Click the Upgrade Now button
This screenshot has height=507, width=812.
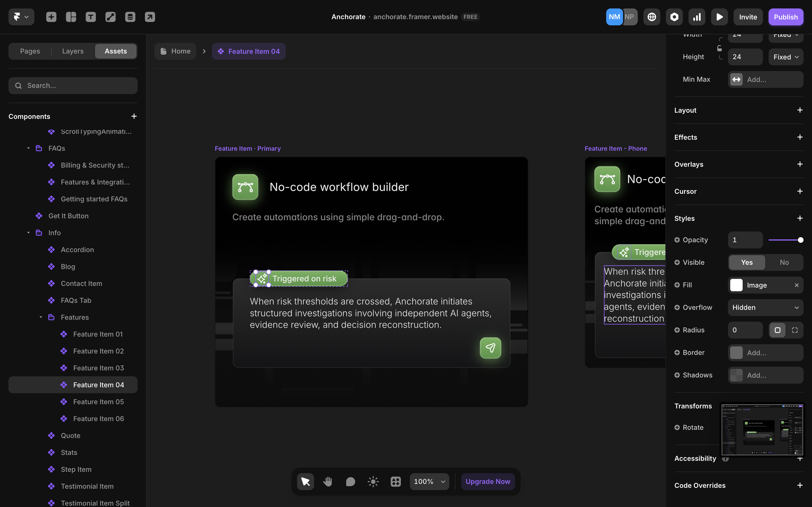tap(487, 481)
